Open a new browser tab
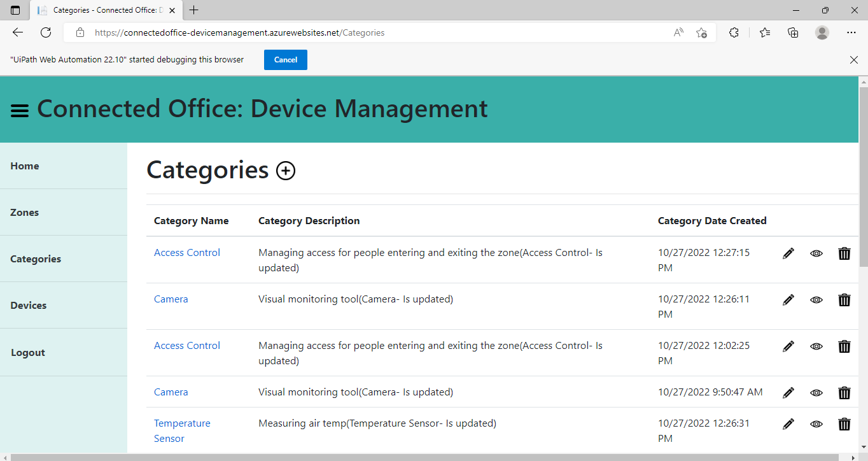868x461 pixels. [194, 10]
